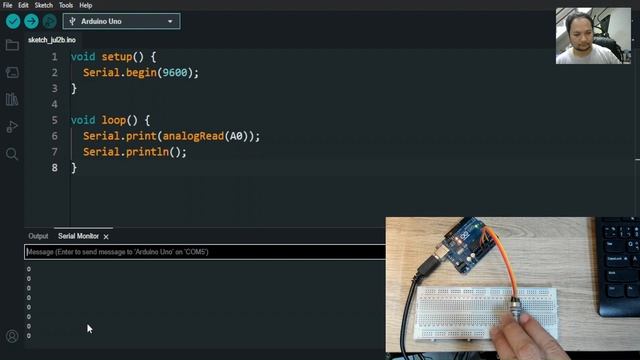Viewport: 640px width, 360px height.
Task: Start debugging with the debug play button
Action: click(49, 21)
